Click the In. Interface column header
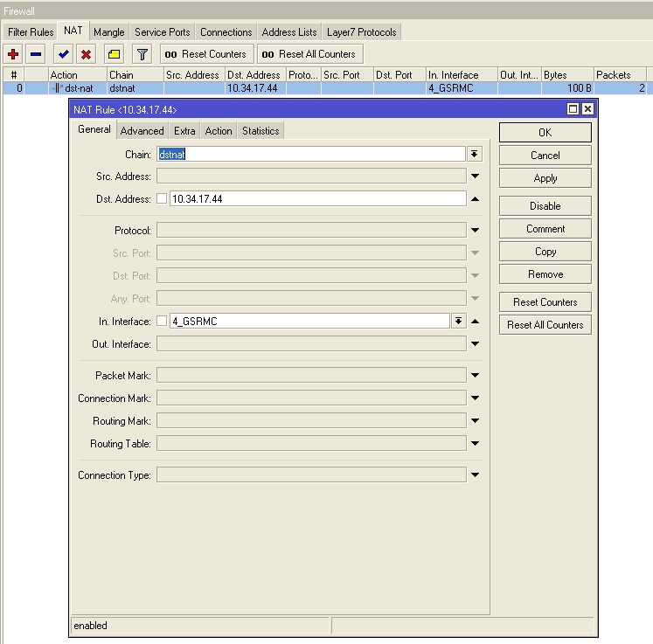This screenshot has width=653, height=644. [462, 75]
